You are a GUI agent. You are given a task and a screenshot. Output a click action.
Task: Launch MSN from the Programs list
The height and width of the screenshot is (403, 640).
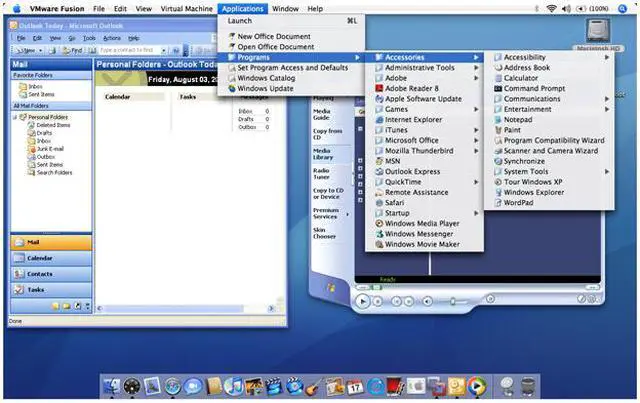click(424, 161)
